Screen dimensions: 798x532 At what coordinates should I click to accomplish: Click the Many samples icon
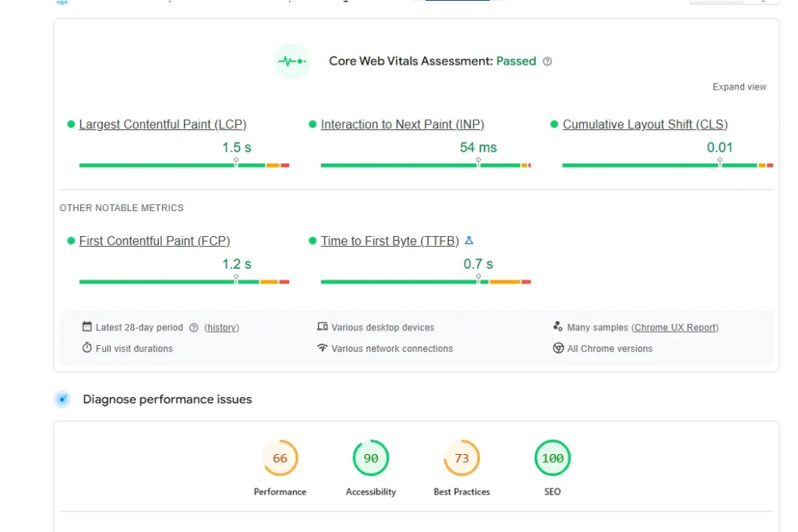click(x=557, y=327)
